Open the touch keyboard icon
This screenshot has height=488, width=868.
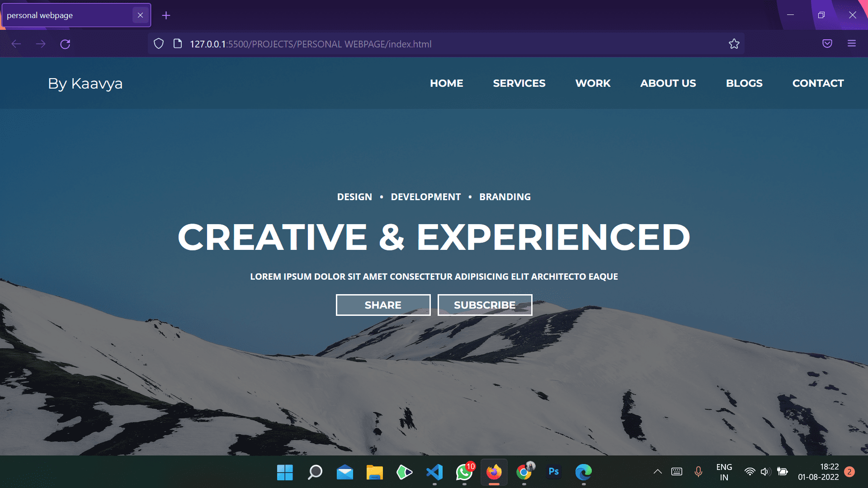[x=676, y=471]
